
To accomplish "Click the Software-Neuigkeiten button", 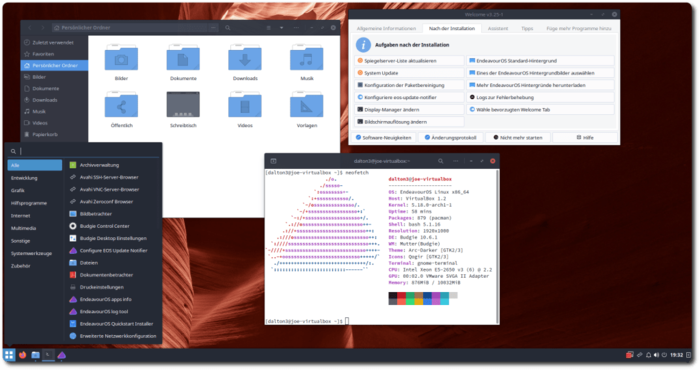I will click(x=383, y=137).
